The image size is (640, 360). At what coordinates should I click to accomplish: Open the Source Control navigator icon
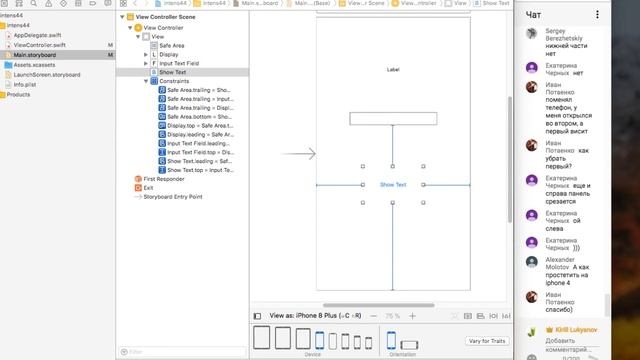(x=19, y=3)
